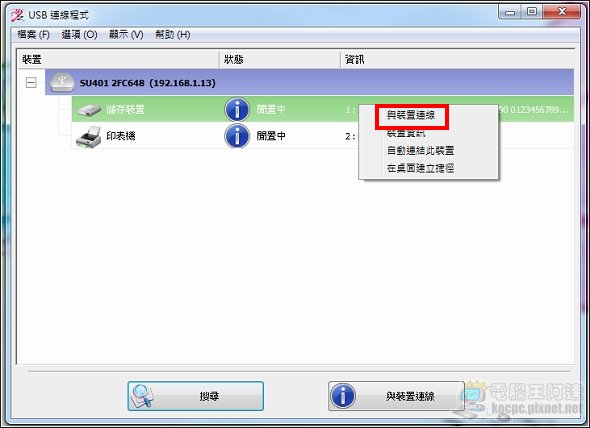This screenshot has height=428, width=590.
Task: Click the 搜尋 search button
Action: (195, 396)
